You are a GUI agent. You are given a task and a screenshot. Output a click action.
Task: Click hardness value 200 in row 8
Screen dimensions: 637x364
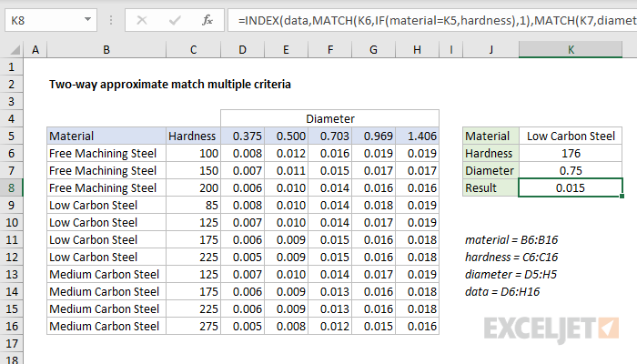pyautogui.click(x=193, y=187)
